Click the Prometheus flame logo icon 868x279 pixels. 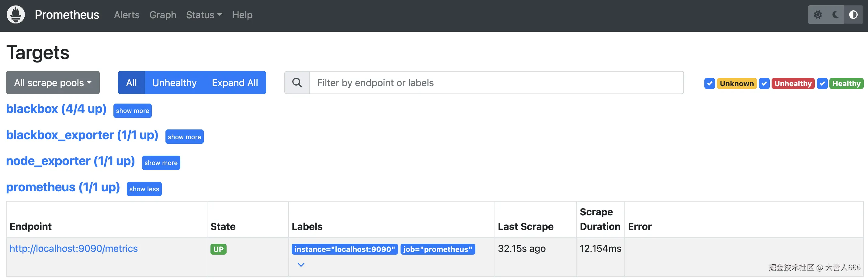coord(16,15)
